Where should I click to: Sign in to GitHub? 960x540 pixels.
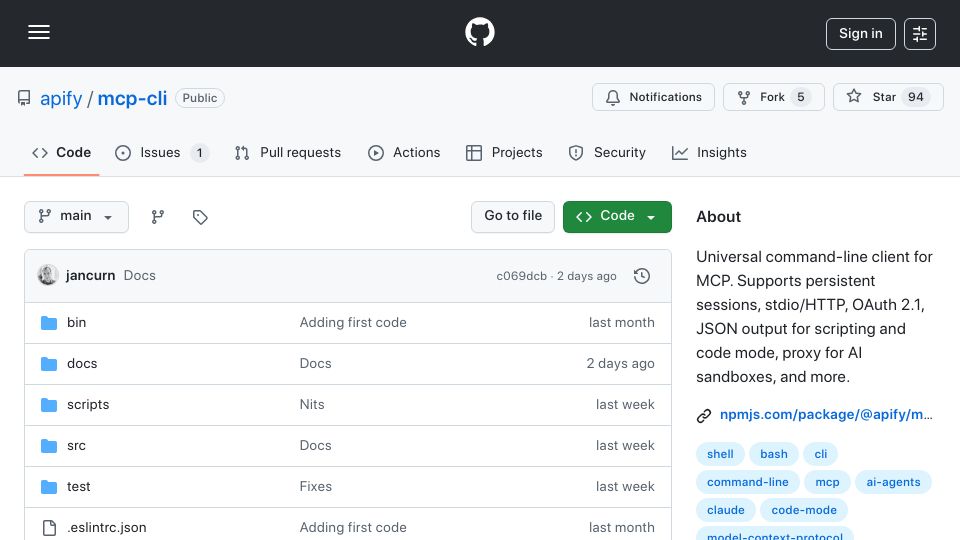(x=860, y=34)
